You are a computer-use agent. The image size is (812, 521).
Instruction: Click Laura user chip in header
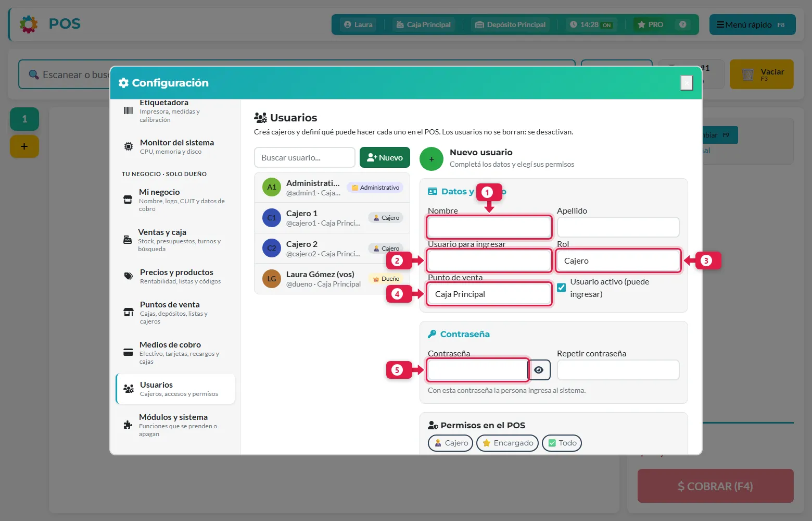click(358, 24)
